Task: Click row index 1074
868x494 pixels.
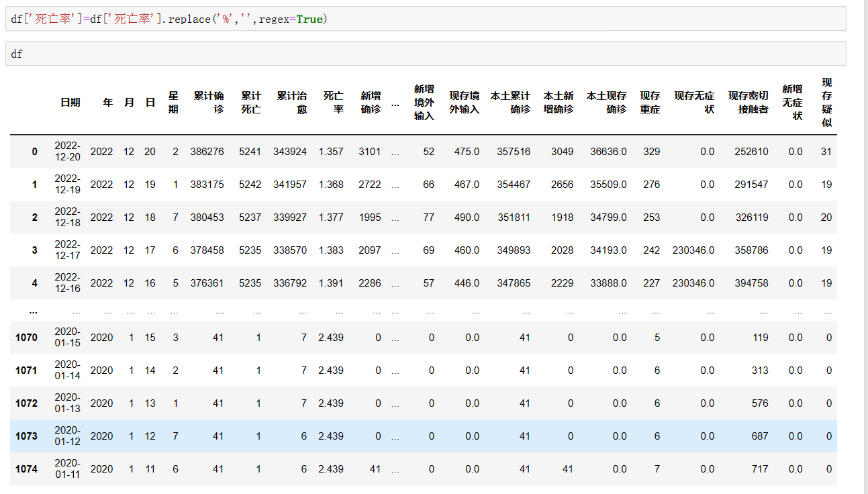Action: (27, 469)
